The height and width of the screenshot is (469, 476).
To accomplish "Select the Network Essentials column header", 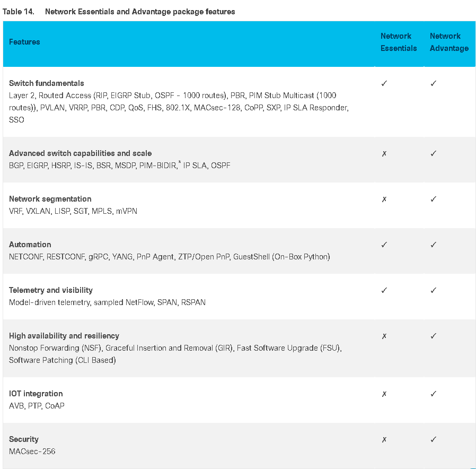I will pos(399,42).
